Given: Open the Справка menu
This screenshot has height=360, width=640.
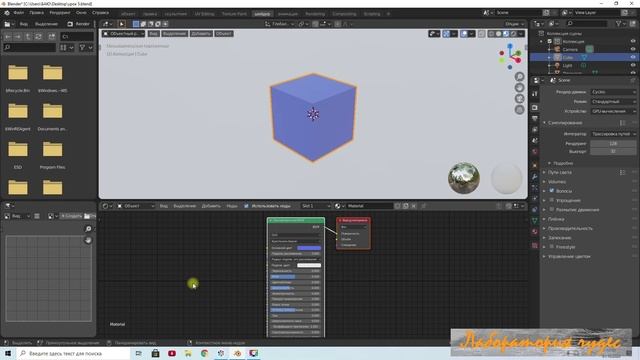Looking at the screenshot, I should click(100, 13).
